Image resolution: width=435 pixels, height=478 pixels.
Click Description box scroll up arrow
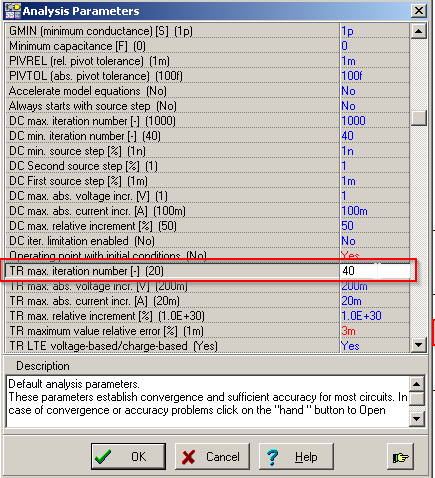(x=417, y=384)
